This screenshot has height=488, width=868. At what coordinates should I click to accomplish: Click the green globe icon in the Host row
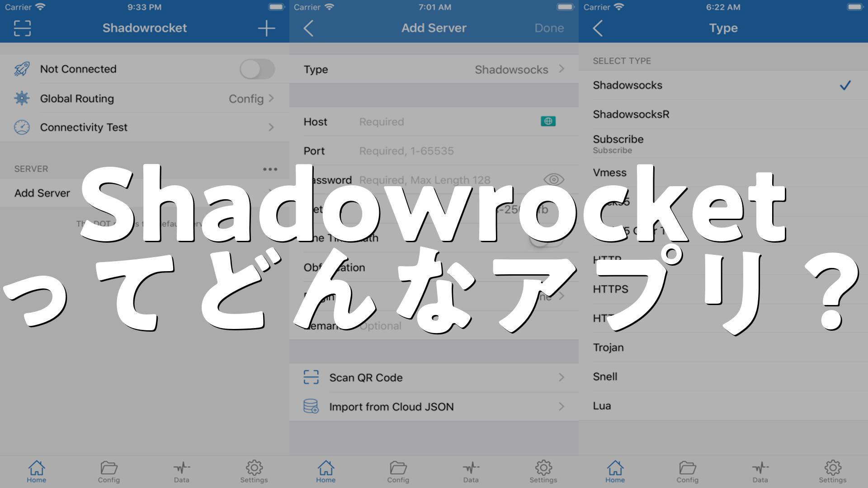[548, 121]
